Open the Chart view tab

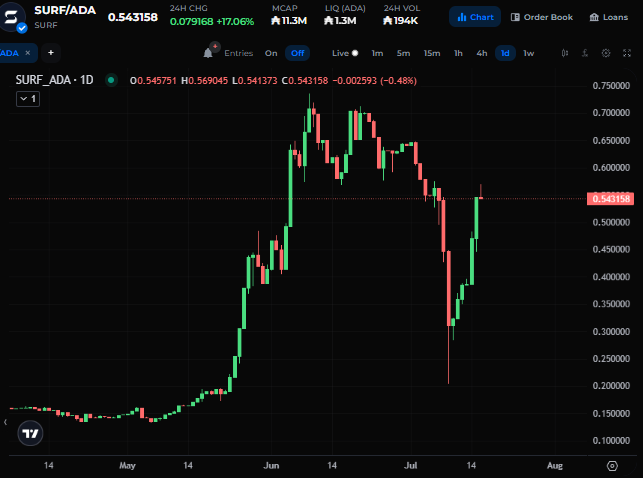[475, 17]
